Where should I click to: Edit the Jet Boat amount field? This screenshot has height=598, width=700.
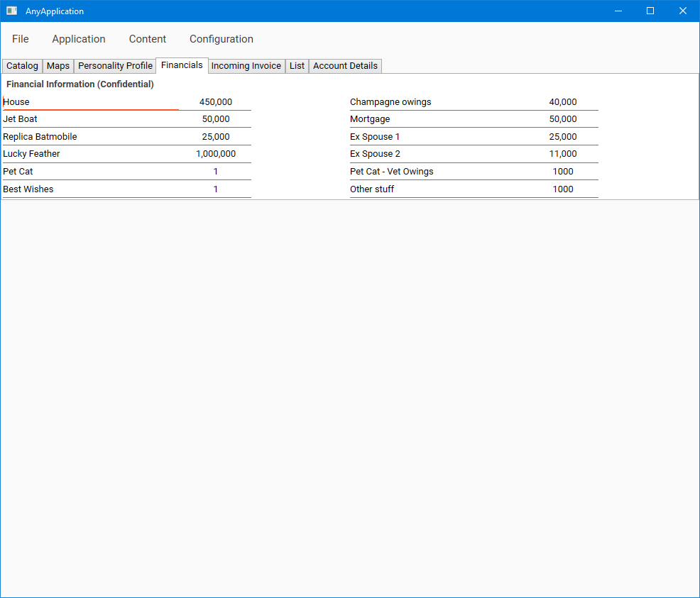pyautogui.click(x=216, y=119)
